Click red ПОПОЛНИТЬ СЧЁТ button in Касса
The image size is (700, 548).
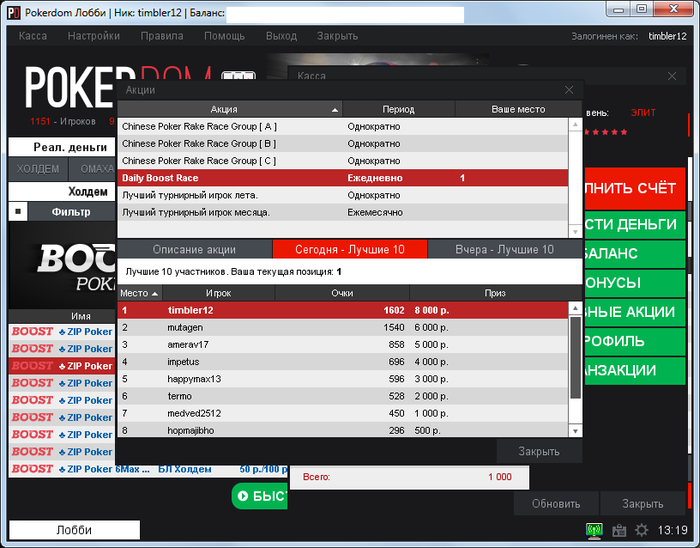tap(634, 188)
